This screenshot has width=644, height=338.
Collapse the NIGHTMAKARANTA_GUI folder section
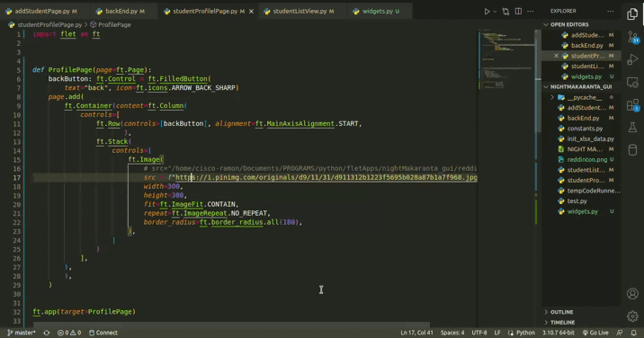[x=581, y=86]
